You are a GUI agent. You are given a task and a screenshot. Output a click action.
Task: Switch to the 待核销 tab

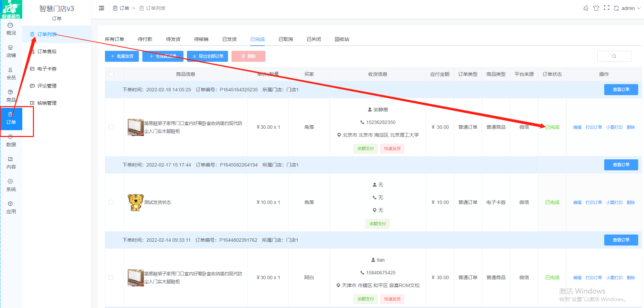201,39
